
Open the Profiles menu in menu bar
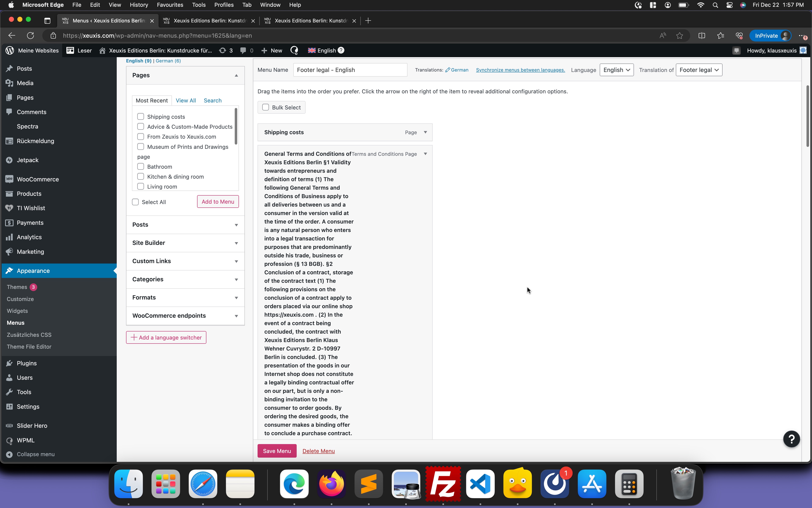224,5
